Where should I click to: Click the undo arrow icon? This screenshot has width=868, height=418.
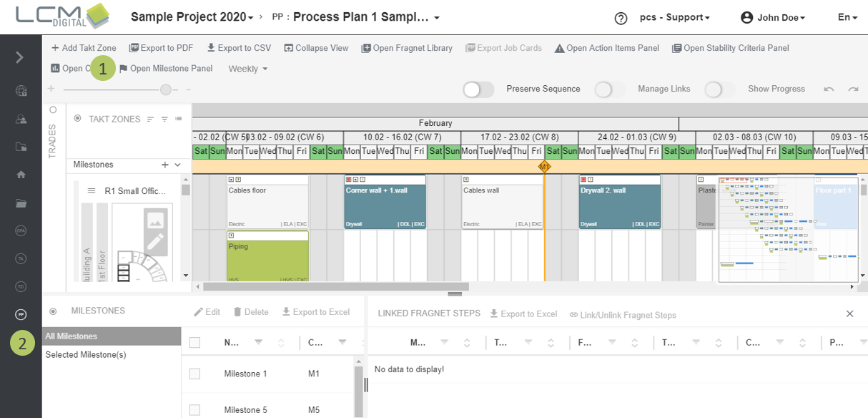[829, 89]
